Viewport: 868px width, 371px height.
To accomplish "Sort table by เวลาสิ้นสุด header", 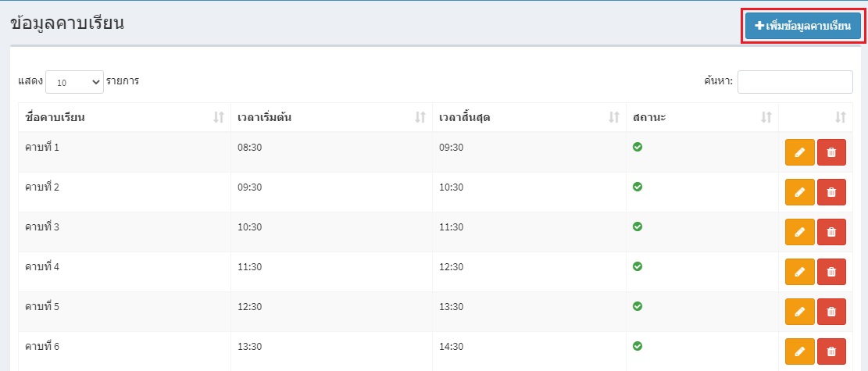I will point(529,117).
